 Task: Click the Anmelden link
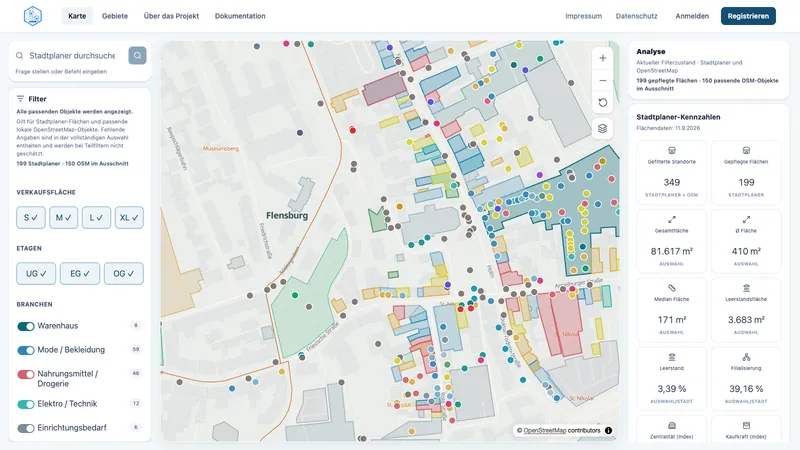click(692, 16)
